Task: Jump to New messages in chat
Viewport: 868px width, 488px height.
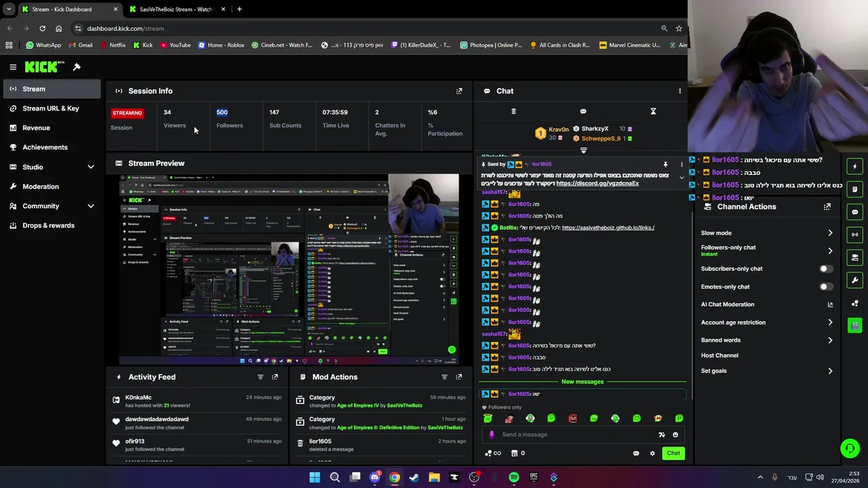Action: (582, 382)
